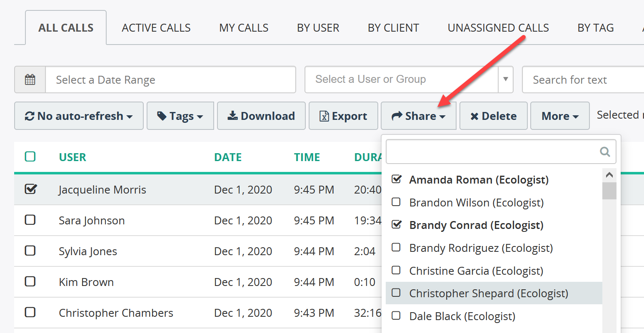Check Brandy Rodriguez (Ecologist) in share list

(x=396, y=247)
